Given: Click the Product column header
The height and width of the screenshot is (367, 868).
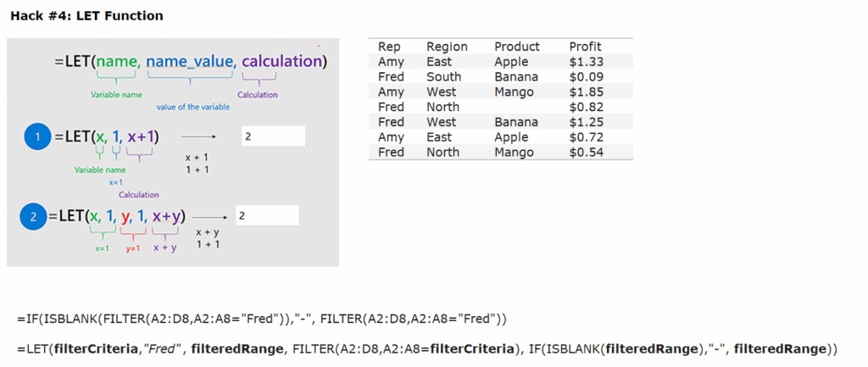Looking at the screenshot, I should pyautogui.click(x=516, y=47).
